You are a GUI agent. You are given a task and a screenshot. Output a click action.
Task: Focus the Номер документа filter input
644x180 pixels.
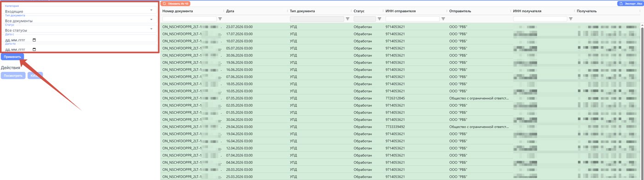[x=189, y=19]
